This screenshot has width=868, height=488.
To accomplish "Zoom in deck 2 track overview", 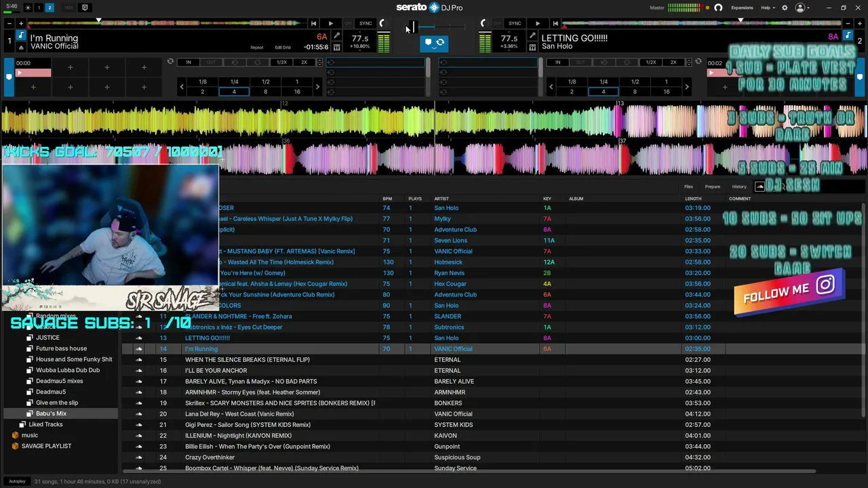I will [x=861, y=23].
